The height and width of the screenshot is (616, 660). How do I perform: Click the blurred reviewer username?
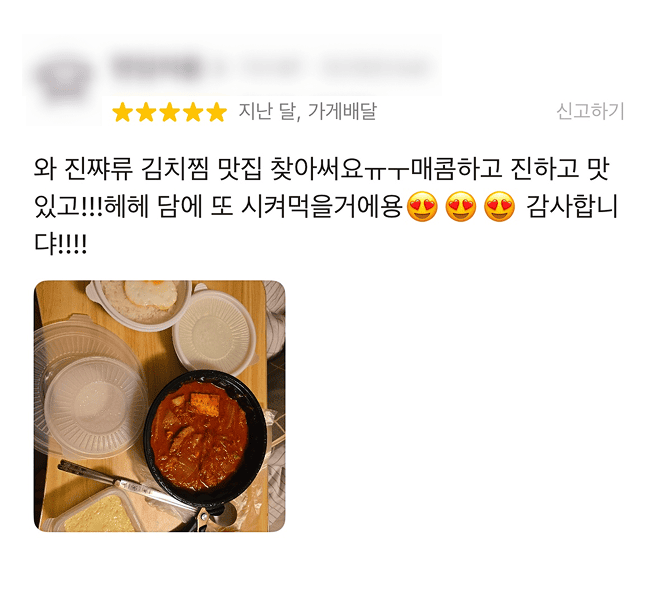click(157, 67)
